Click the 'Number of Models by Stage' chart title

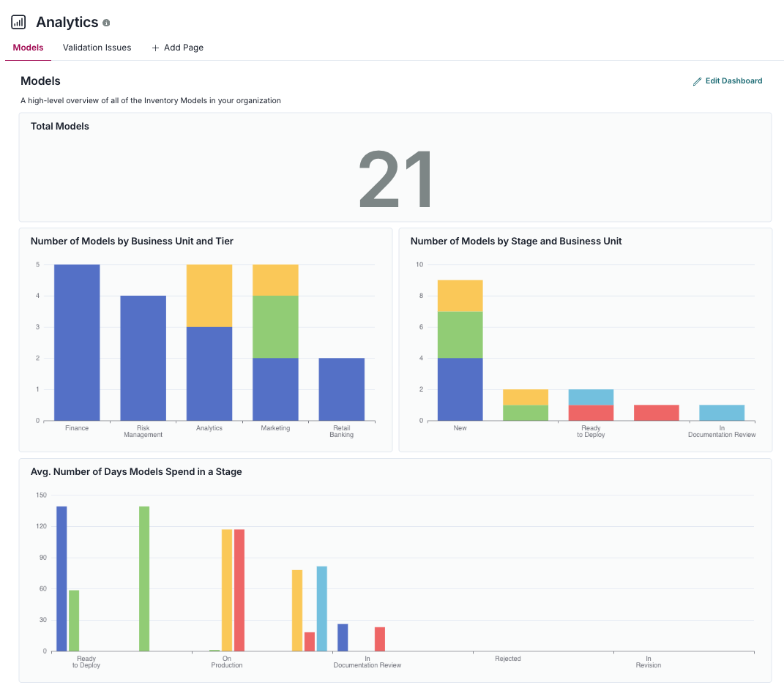(x=516, y=242)
